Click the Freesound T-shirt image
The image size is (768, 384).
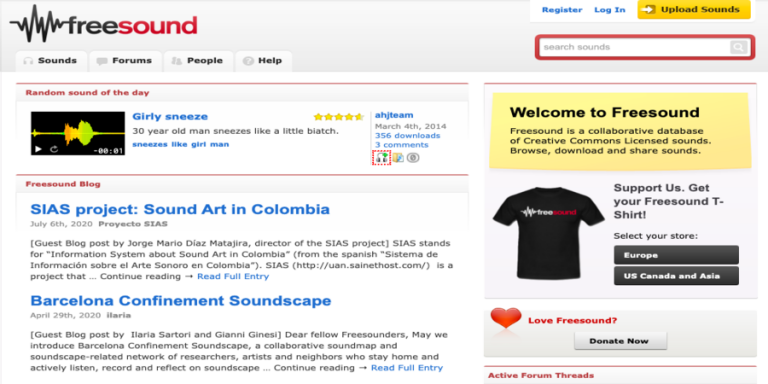pos(549,233)
